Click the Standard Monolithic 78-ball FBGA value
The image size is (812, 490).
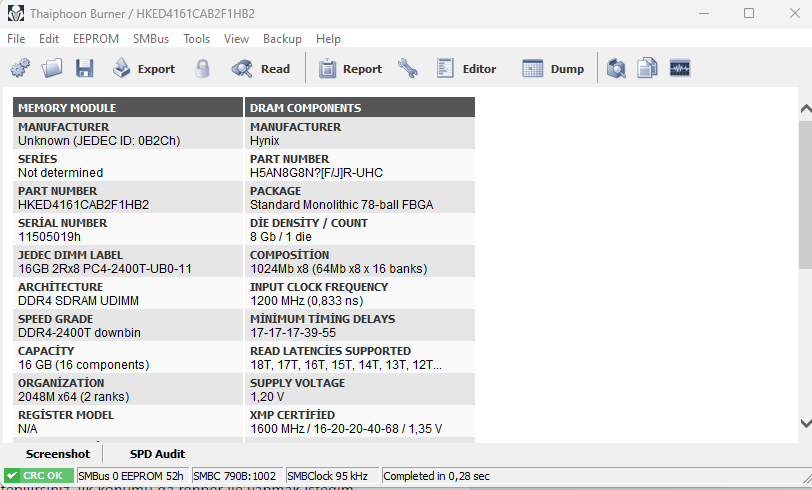pos(341,205)
